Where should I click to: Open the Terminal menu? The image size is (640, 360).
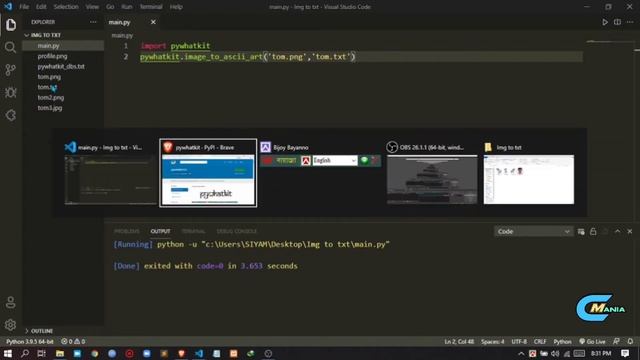point(151,7)
